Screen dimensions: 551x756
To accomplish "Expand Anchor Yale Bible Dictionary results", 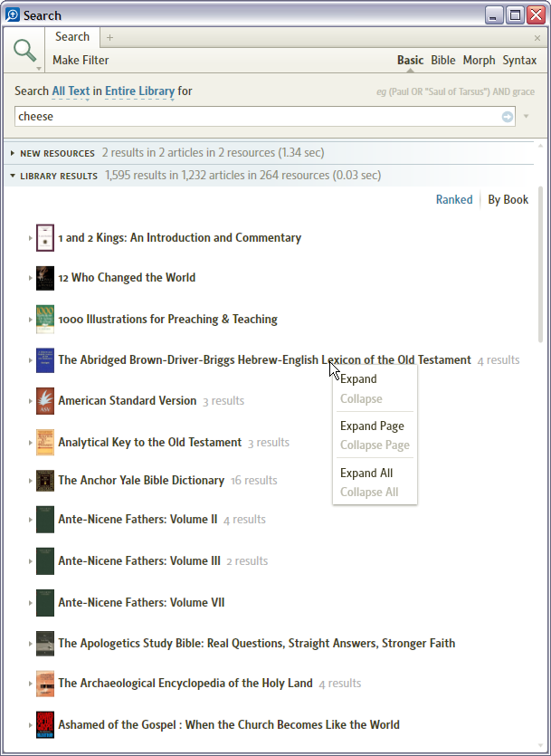I will 31,481.
